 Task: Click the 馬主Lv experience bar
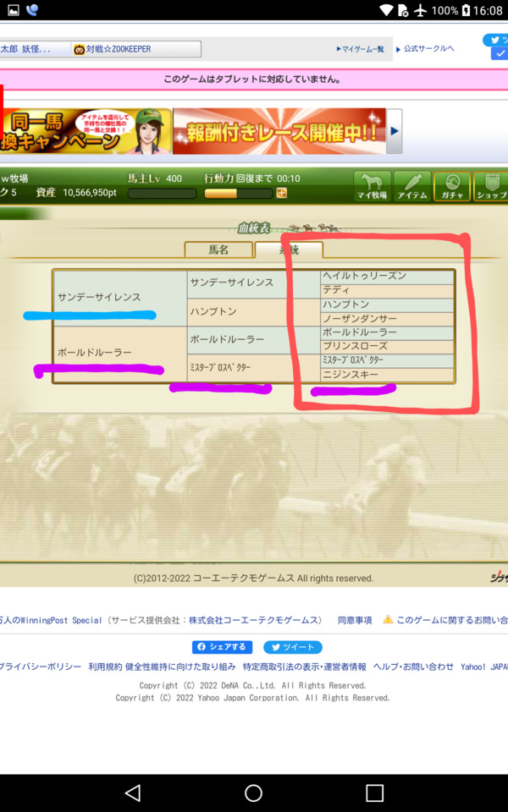point(163,193)
